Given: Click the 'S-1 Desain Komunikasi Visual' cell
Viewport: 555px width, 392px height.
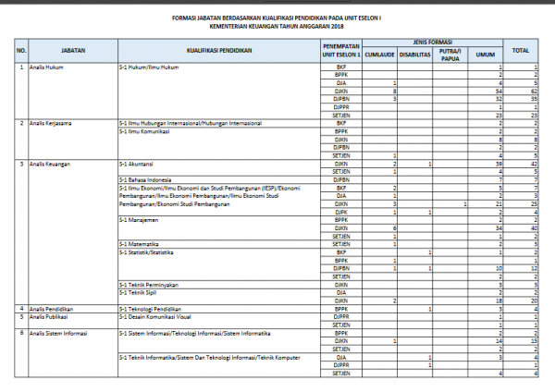Looking at the screenshot, I should [219, 321].
